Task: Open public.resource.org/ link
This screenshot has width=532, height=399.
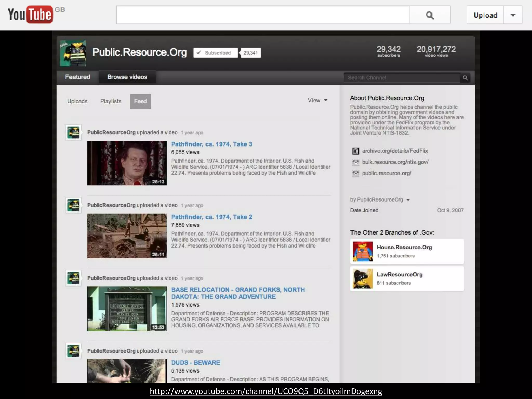Action: 387,173
